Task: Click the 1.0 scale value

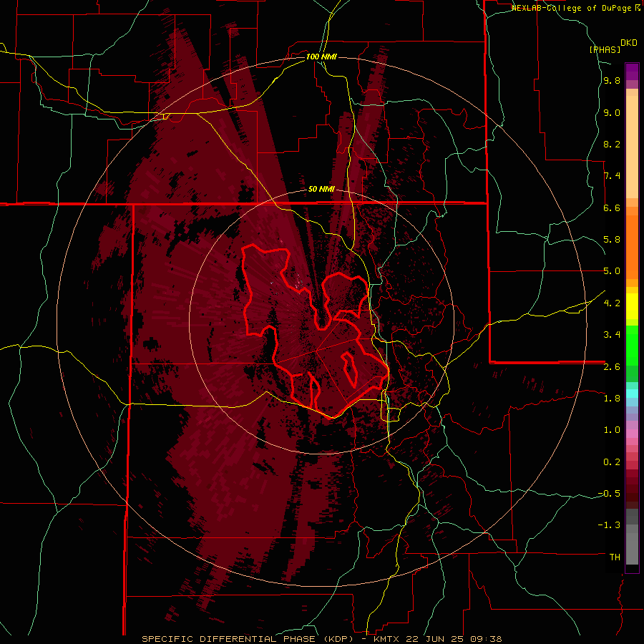Action: click(x=612, y=429)
